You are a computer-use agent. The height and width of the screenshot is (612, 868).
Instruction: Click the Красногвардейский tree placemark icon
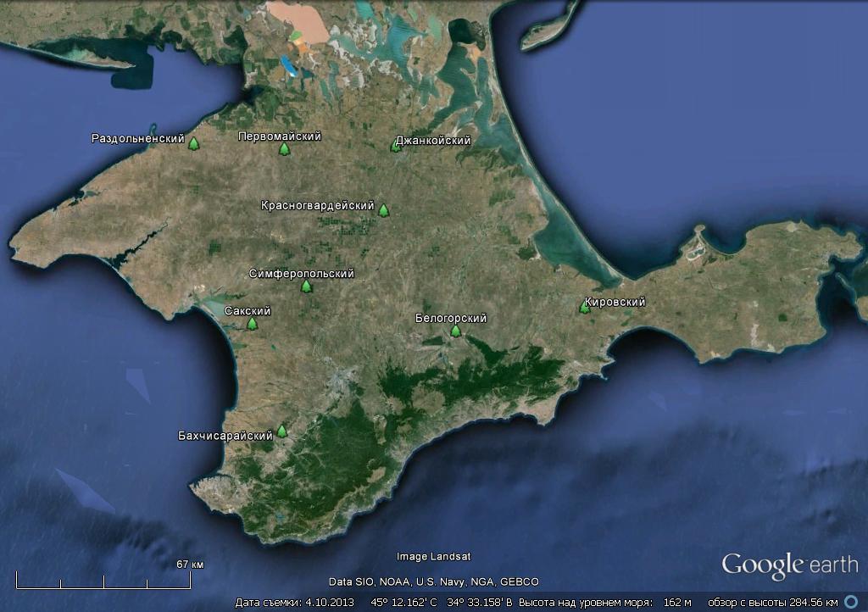[383, 210]
